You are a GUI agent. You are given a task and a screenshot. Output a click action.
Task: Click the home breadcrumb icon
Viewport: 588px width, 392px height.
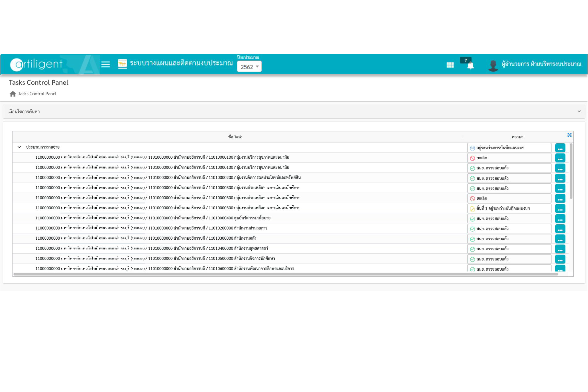coord(13,94)
